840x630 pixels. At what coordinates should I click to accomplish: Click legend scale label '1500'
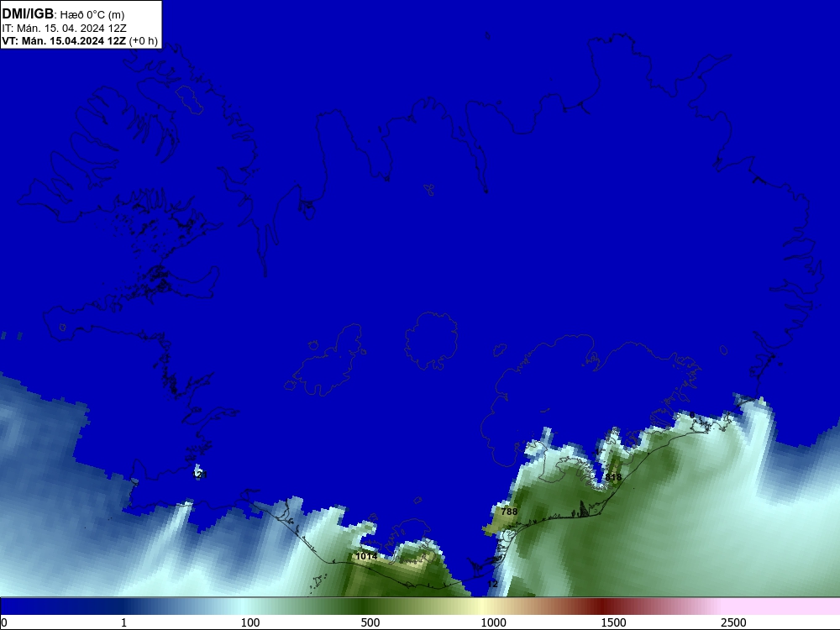(613, 622)
